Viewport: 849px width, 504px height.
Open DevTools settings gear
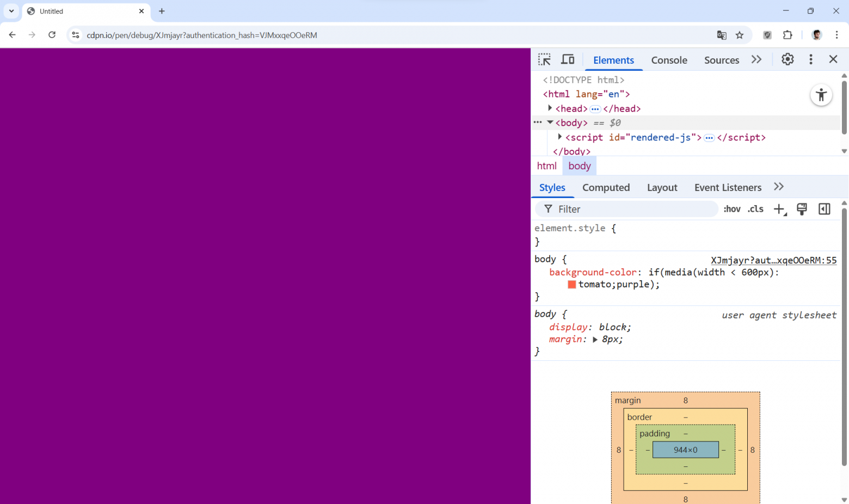coord(788,59)
